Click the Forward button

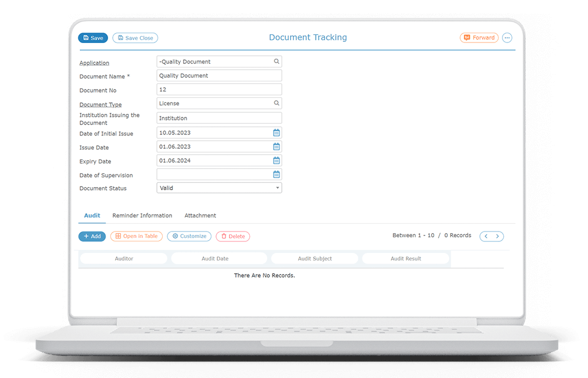(479, 38)
